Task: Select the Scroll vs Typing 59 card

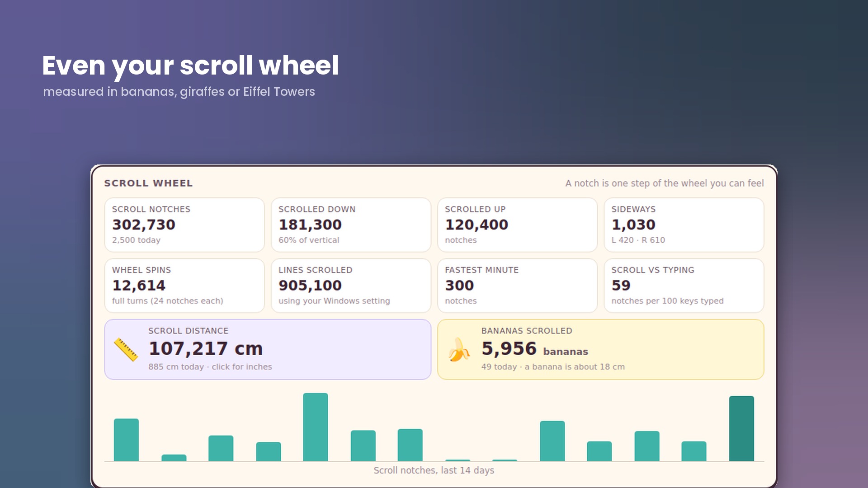Action: click(684, 286)
